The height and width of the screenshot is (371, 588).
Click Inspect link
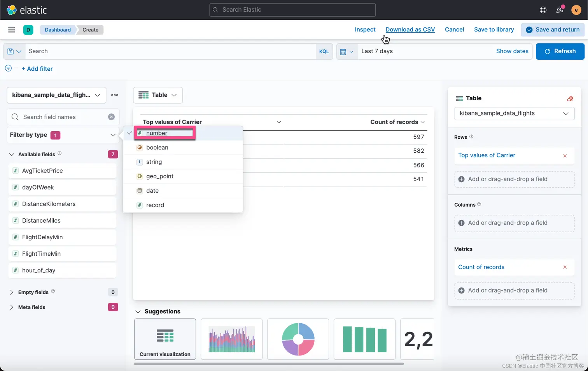pyautogui.click(x=365, y=30)
